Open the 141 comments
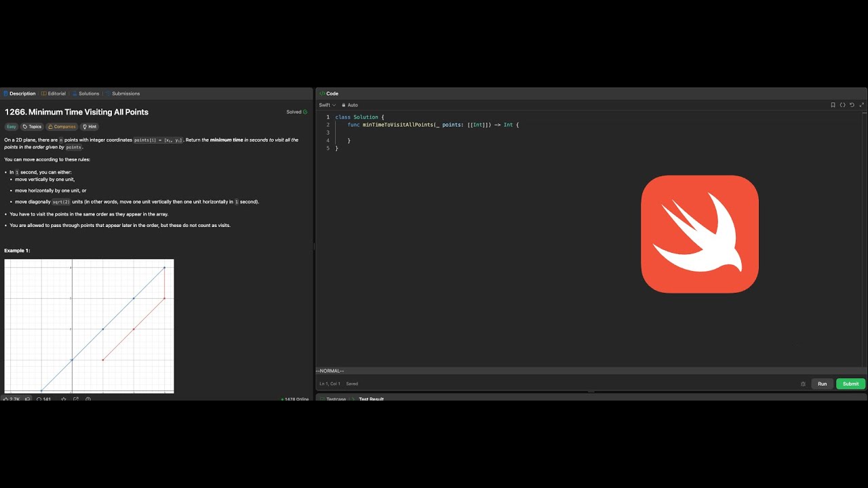 click(44, 399)
